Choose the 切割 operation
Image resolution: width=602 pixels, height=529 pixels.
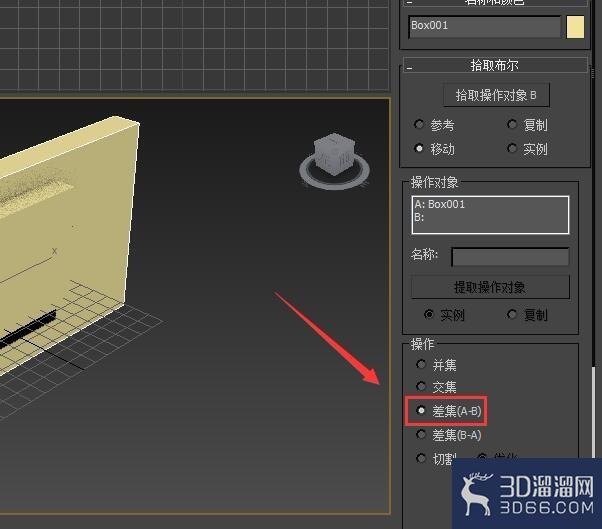(436, 458)
